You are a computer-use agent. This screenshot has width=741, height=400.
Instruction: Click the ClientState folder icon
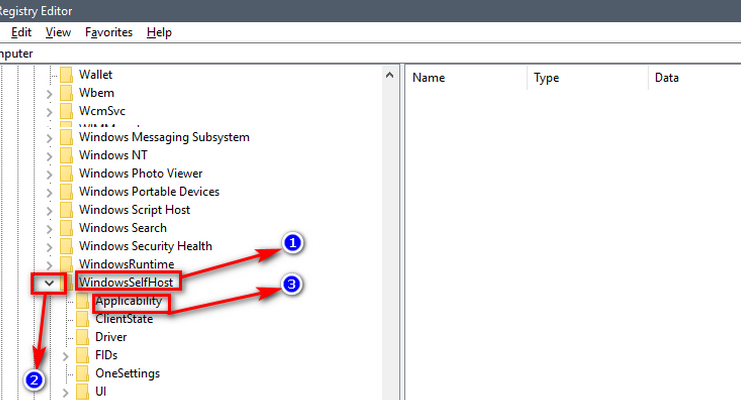(x=83, y=319)
